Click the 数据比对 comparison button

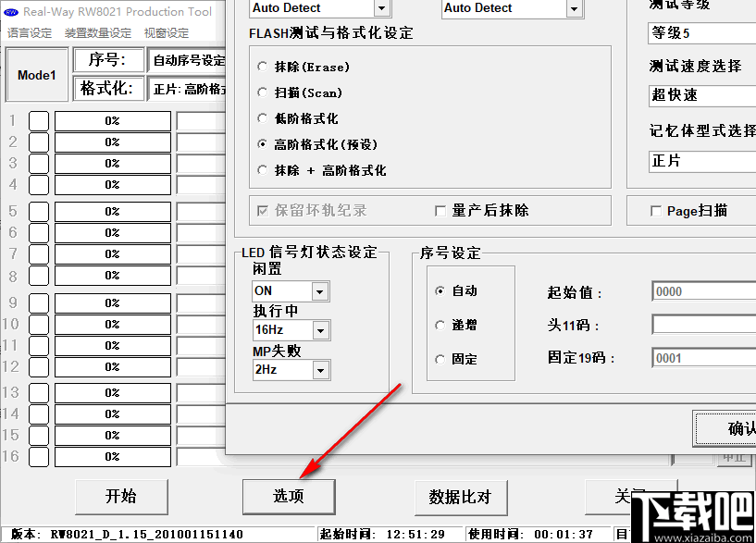tap(461, 497)
